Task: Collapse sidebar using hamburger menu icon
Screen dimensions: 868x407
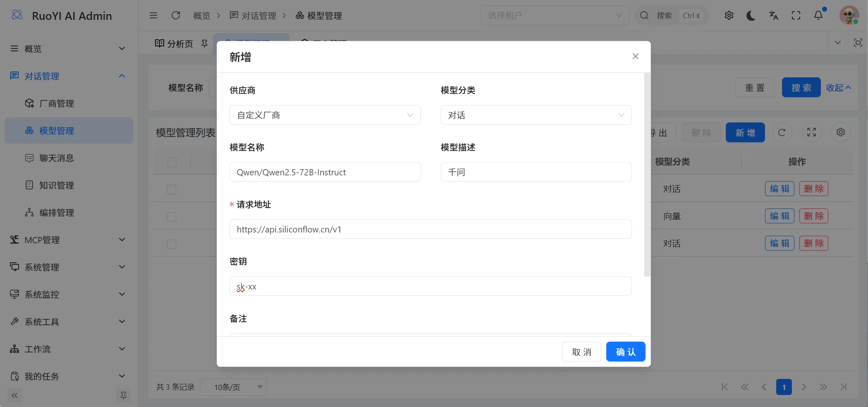Action: (x=153, y=16)
